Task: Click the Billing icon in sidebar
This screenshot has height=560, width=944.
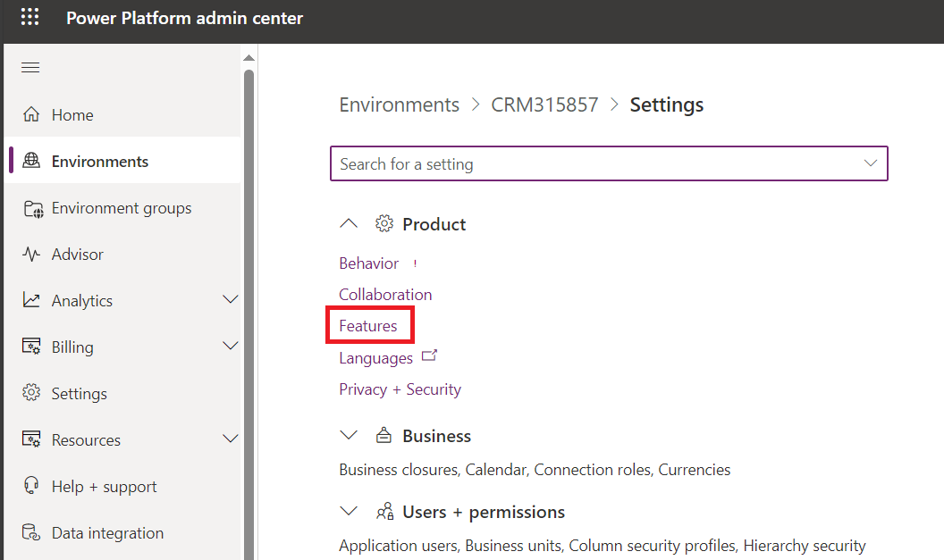Action: coord(31,347)
